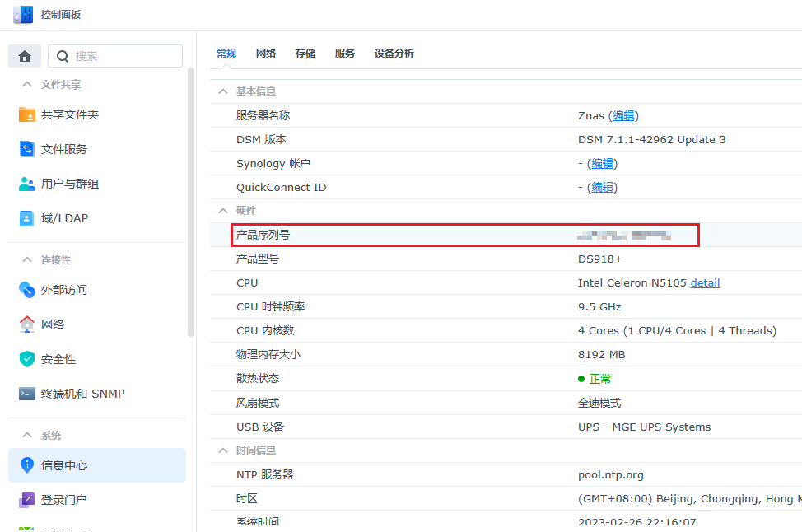Click the 控制面板 window title
The image size is (802, 532).
61,14
